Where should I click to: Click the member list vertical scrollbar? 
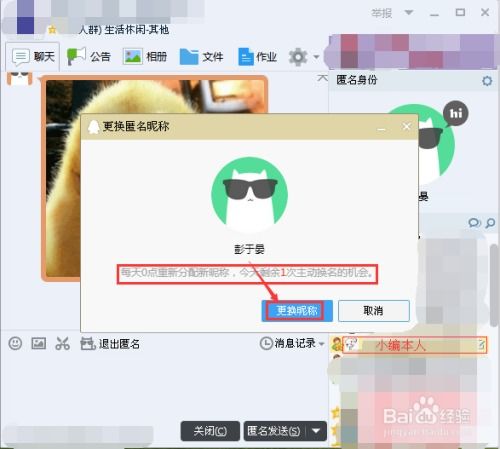tap(495, 285)
